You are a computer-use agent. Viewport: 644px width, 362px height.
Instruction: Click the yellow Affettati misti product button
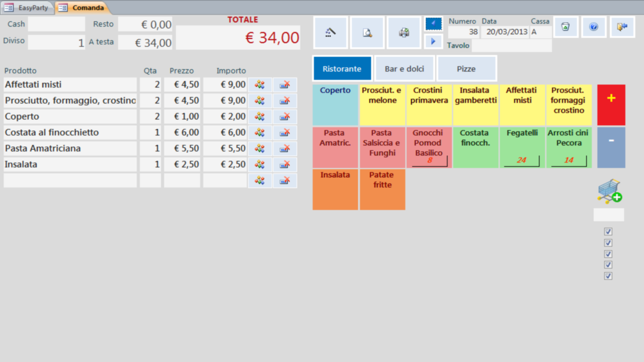523,105
